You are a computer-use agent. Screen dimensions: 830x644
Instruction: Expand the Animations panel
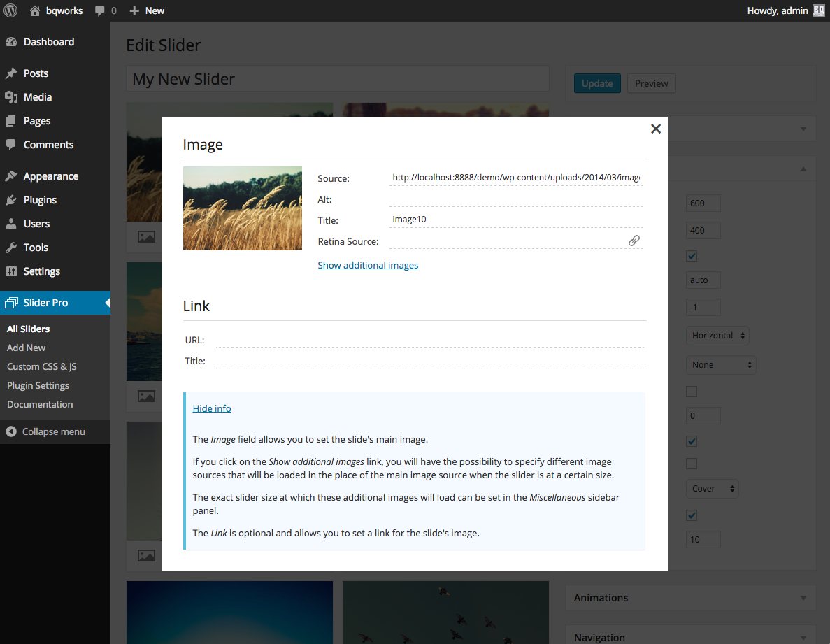pyautogui.click(x=690, y=597)
